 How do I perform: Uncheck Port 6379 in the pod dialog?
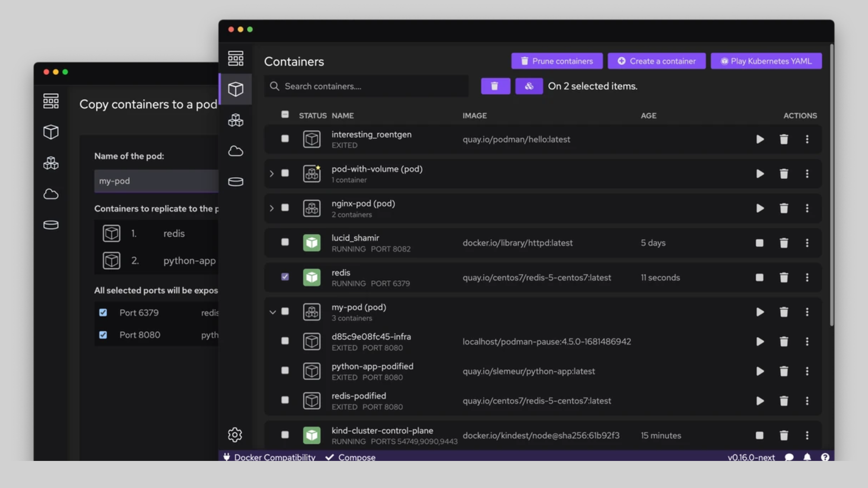click(103, 312)
